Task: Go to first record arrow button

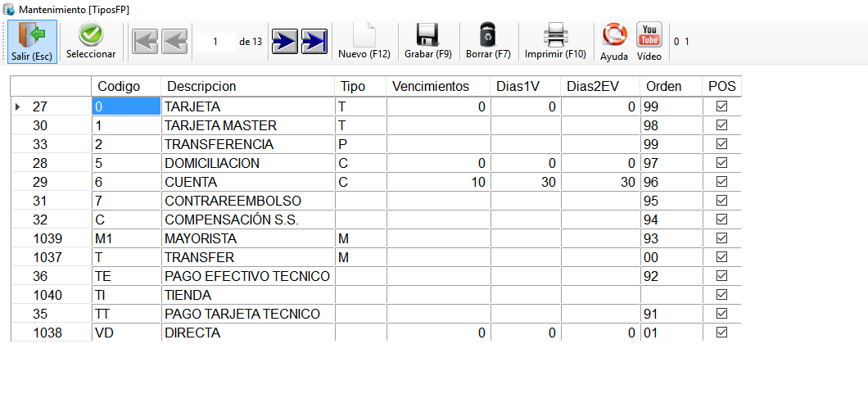Action: (145, 42)
